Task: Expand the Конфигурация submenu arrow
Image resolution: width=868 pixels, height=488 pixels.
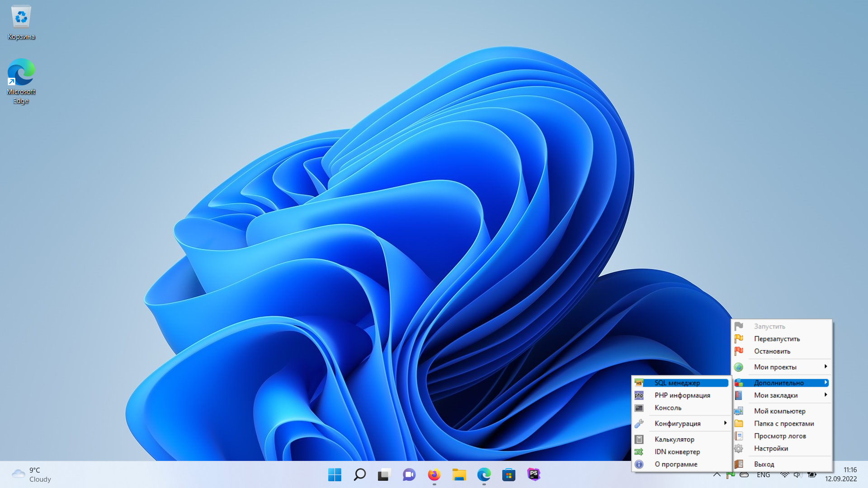Action: 725,423
